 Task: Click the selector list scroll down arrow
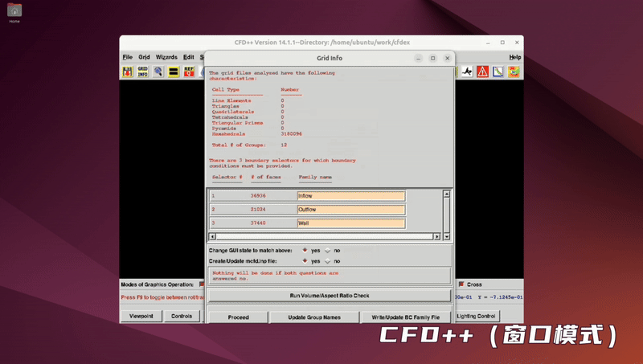pyautogui.click(x=447, y=236)
